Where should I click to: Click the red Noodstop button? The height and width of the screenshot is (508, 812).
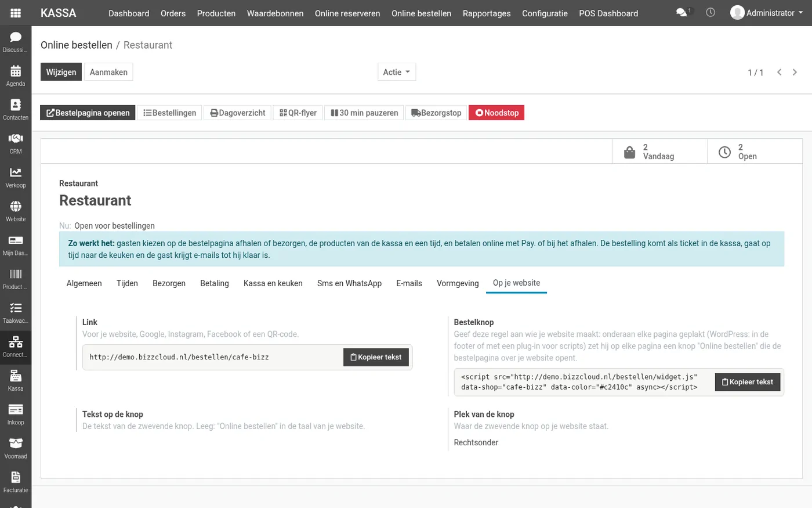[x=496, y=113]
